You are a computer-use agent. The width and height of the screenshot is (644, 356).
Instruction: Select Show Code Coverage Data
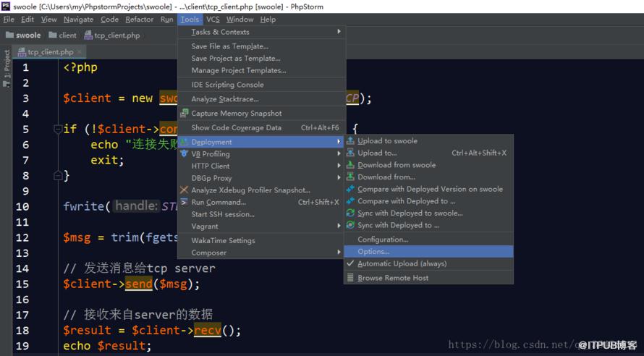coord(261,127)
